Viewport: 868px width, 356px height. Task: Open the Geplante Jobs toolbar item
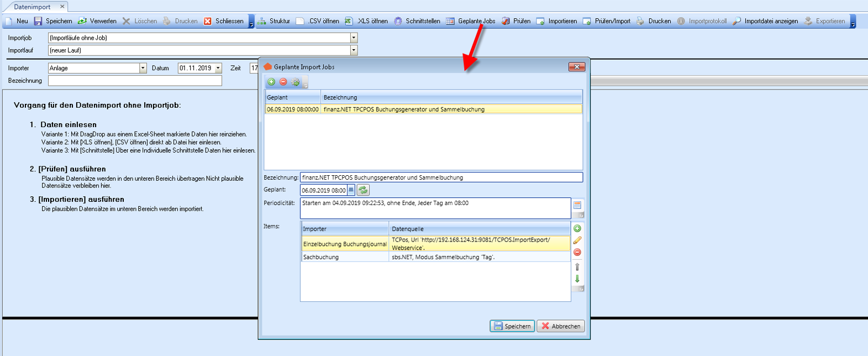[471, 21]
